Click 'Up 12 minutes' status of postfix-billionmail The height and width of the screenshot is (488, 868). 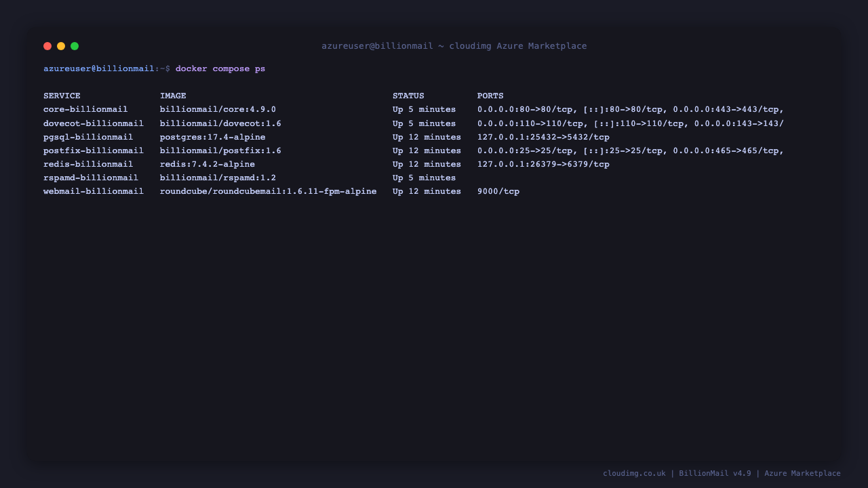point(427,150)
